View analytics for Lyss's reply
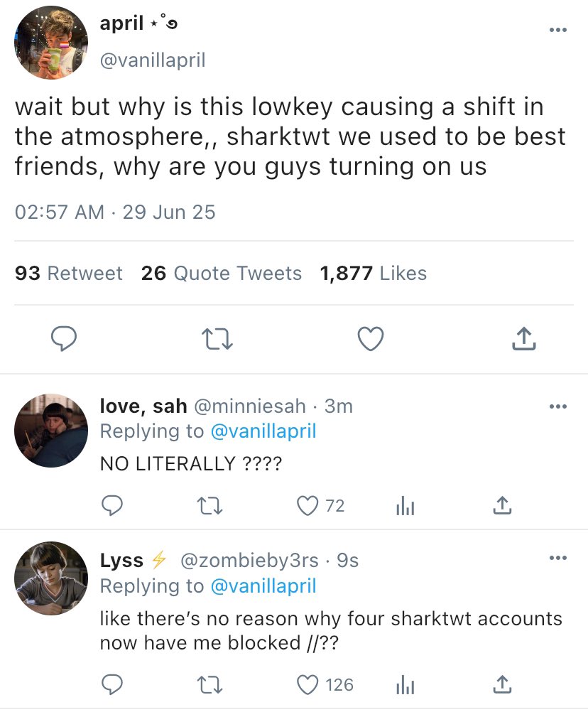The height and width of the screenshot is (712, 588). pos(404,684)
